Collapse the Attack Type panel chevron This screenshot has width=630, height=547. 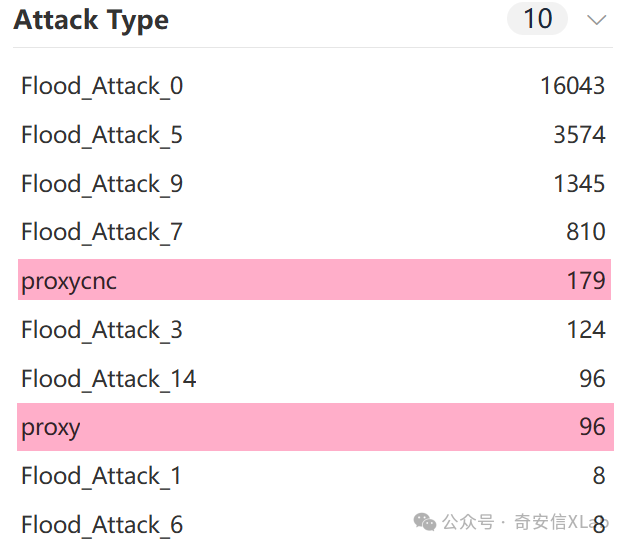[596, 20]
